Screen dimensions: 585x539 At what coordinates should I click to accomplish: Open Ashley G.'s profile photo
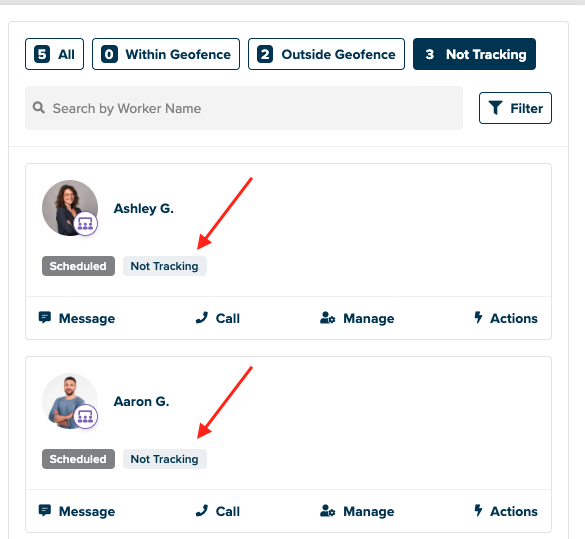coord(70,208)
